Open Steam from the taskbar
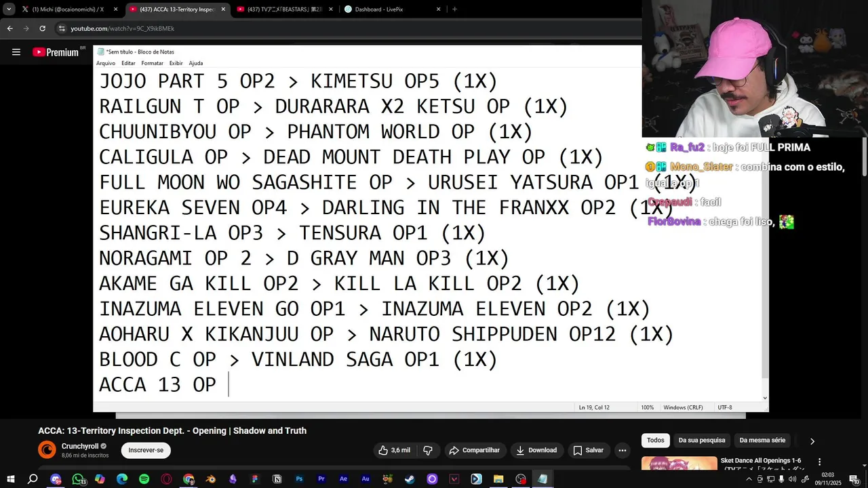Screen dimensions: 868x488 tap(410, 479)
